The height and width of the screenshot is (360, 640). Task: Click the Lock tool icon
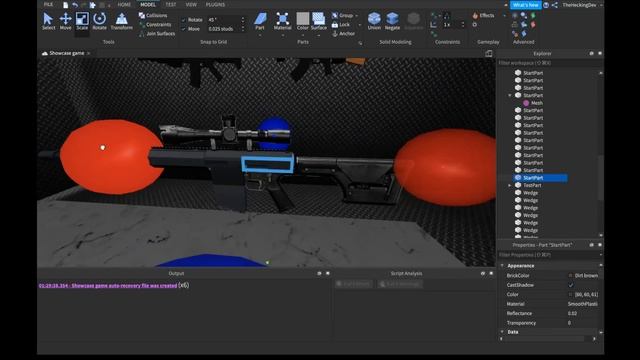335,24
